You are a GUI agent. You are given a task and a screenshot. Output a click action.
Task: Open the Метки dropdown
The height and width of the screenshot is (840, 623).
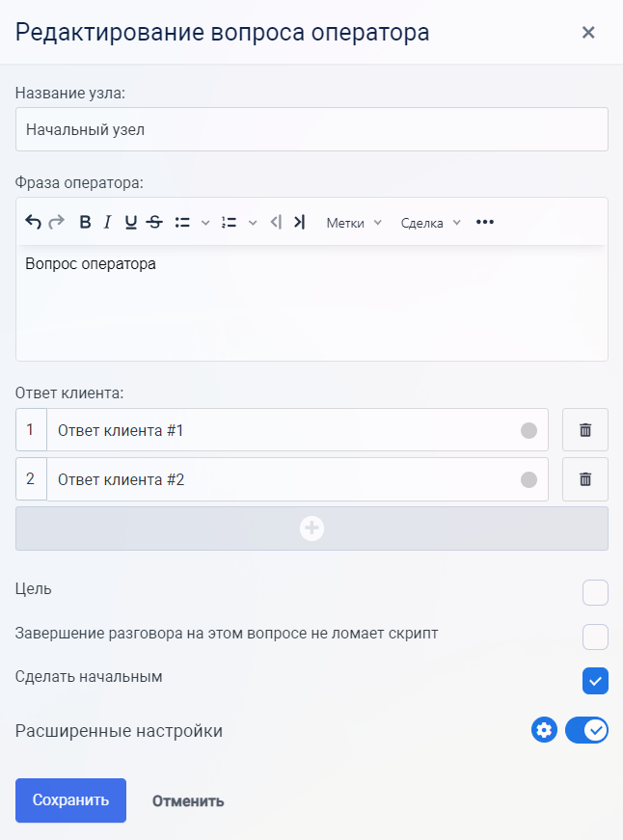point(354,223)
